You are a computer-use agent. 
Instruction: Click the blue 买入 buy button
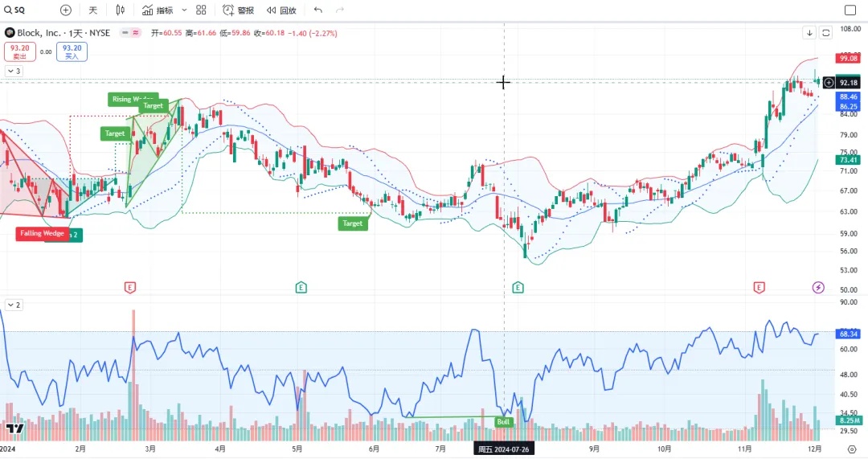[x=72, y=51]
